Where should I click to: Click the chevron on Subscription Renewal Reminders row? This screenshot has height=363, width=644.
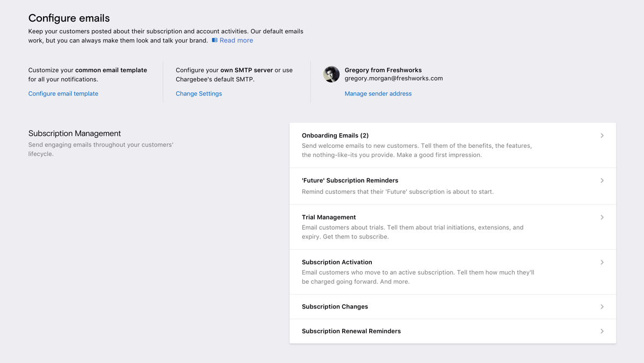602,331
